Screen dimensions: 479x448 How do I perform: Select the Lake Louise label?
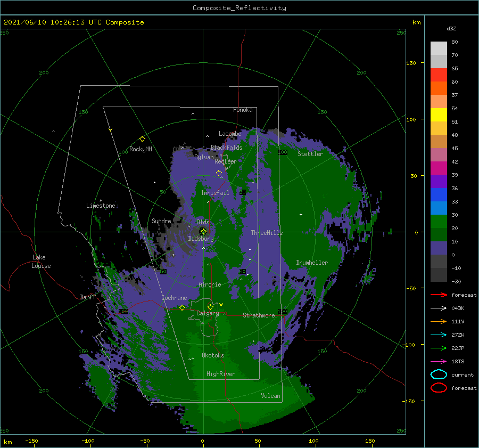tap(41, 262)
